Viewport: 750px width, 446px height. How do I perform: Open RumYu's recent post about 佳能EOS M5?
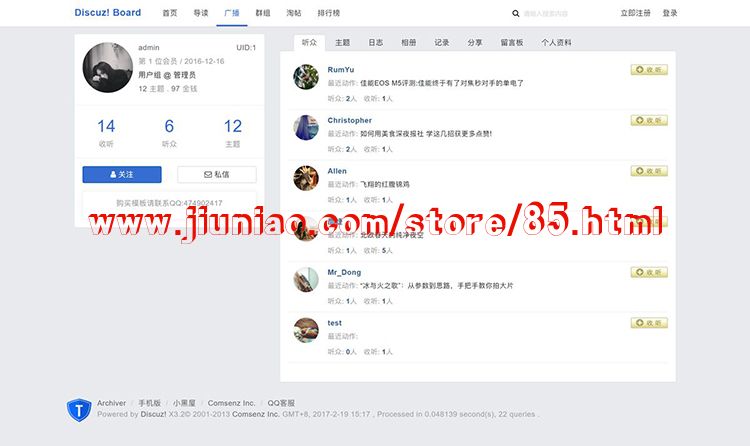[x=442, y=83]
